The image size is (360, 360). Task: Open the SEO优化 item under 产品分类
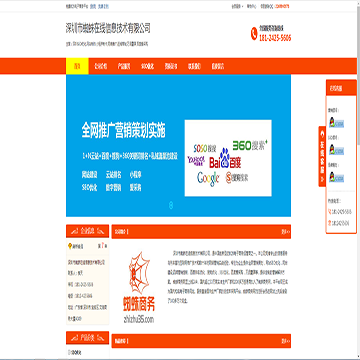(x=75, y=352)
